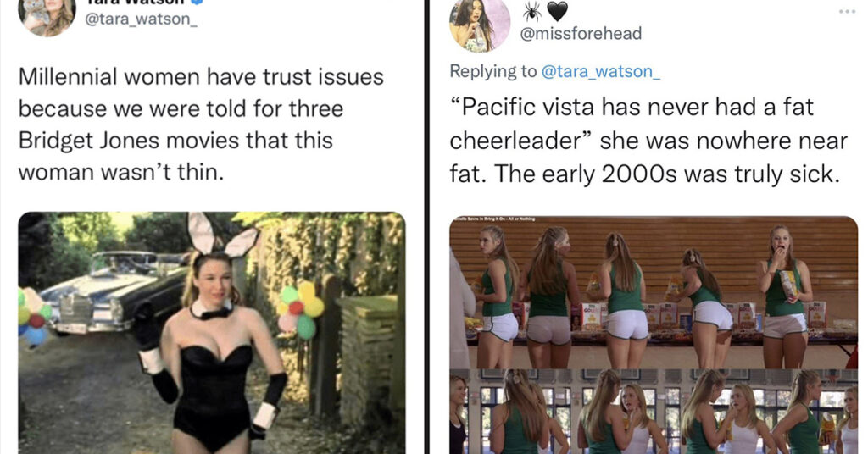Click the vintage car in Bridget Jones photo
868x454 pixels.
click(115, 292)
